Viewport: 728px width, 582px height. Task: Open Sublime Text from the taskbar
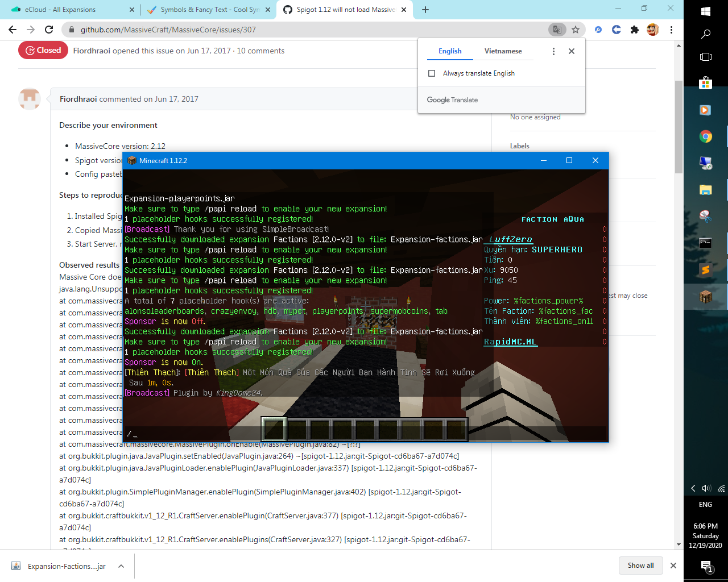tap(706, 270)
